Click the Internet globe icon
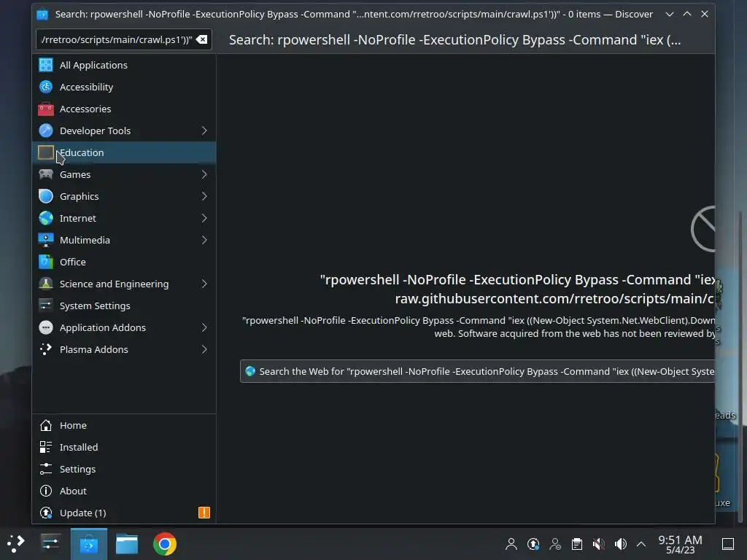 tap(46, 218)
